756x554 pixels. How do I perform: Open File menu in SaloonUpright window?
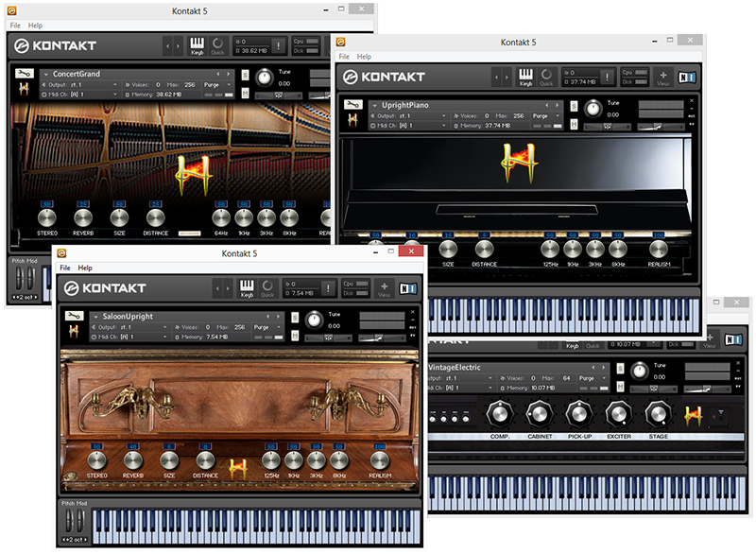pyautogui.click(x=65, y=268)
